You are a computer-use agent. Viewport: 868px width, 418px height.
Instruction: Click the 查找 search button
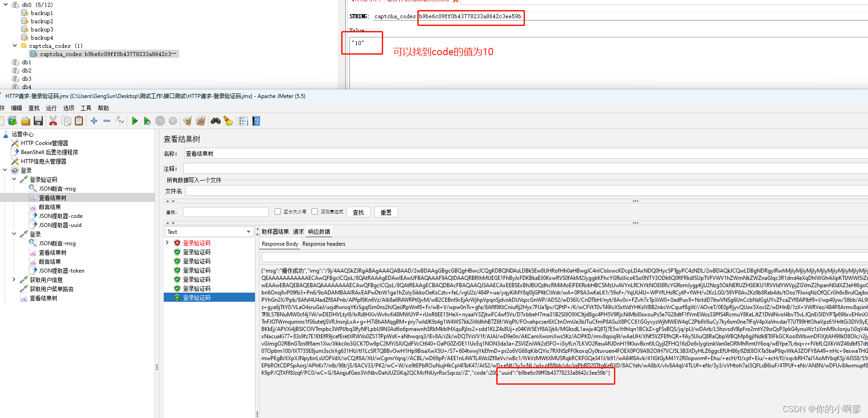(359, 212)
